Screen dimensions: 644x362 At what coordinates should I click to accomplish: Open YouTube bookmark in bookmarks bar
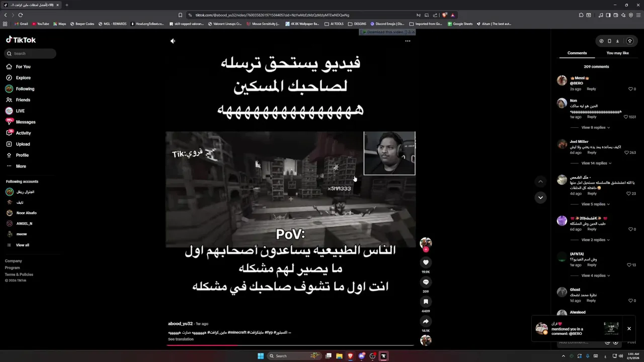pos(41,24)
